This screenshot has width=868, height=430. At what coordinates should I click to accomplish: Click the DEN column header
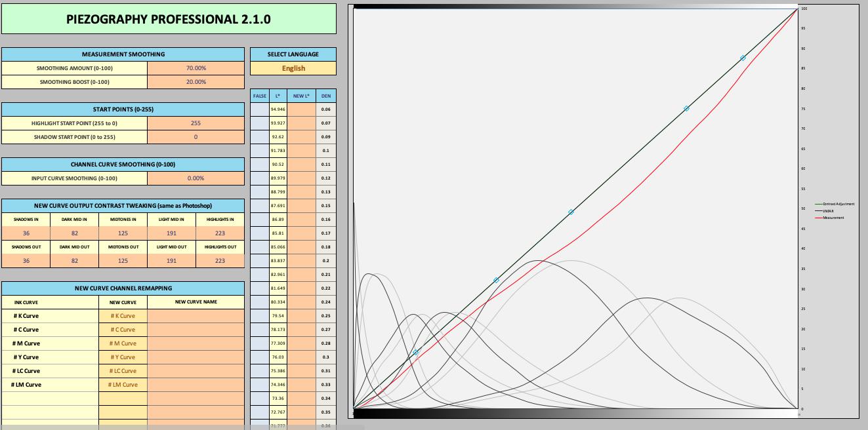click(326, 96)
